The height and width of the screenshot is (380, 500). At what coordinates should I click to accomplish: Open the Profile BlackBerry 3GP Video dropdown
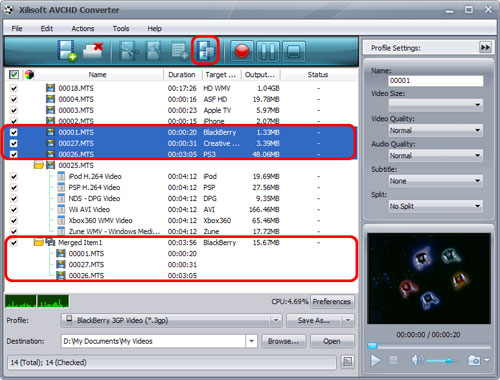click(x=172, y=320)
